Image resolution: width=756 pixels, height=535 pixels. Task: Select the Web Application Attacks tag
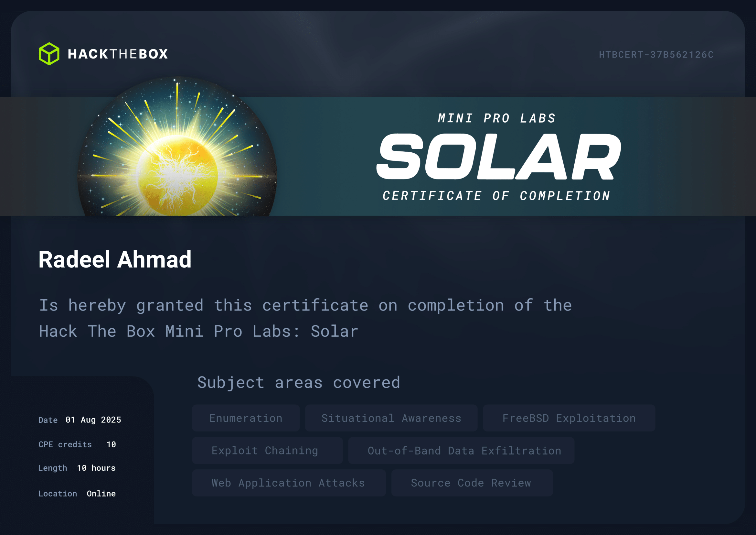tap(288, 483)
